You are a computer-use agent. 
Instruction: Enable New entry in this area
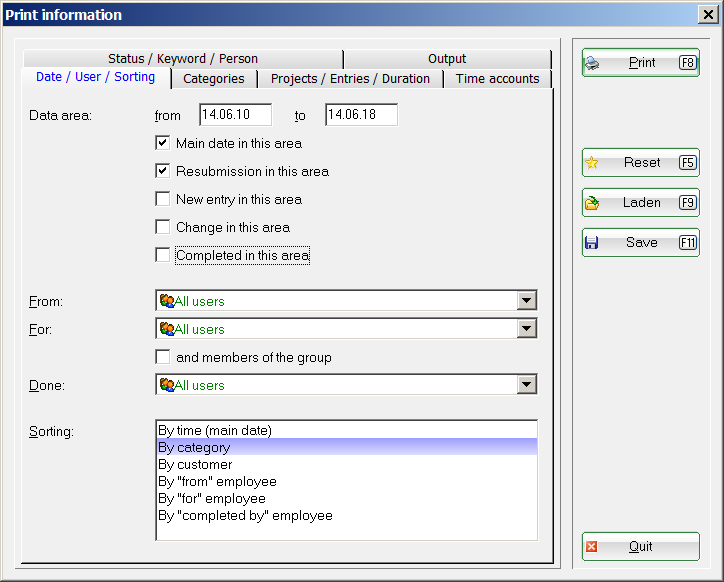163,199
